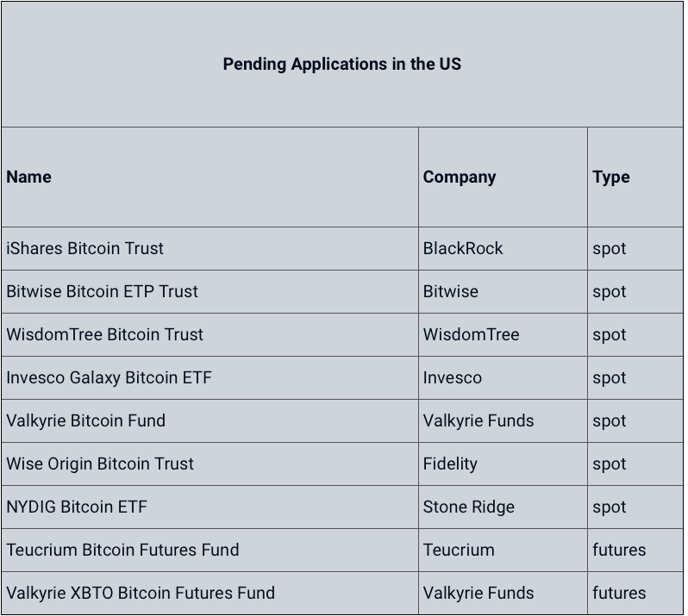This screenshot has width=688, height=616.
Task: Click Invesco Galaxy Bitcoin ETF row name
Action: point(109,377)
